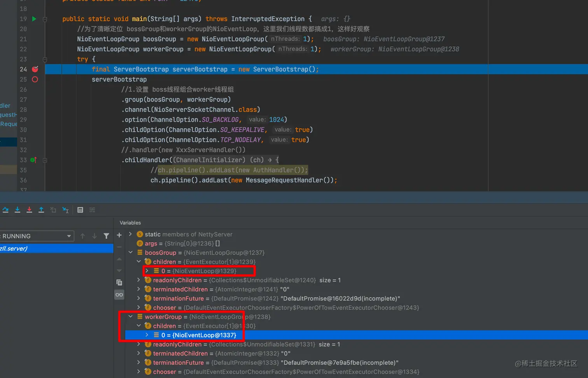Select children EventExecutor[1]@1330 row
Screen dimensions: 588x378
coord(356,326)
